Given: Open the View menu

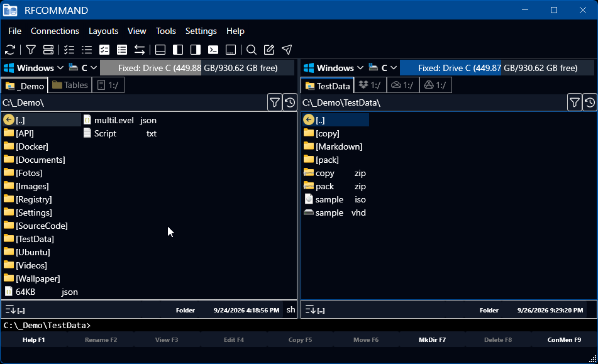Looking at the screenshot, I should click(x=137, y=31).
